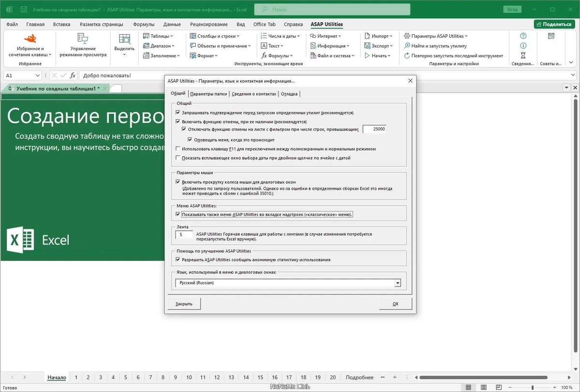Click Повторно запустить последний инструмент
The image size is (580, 392).
[454, 56]
